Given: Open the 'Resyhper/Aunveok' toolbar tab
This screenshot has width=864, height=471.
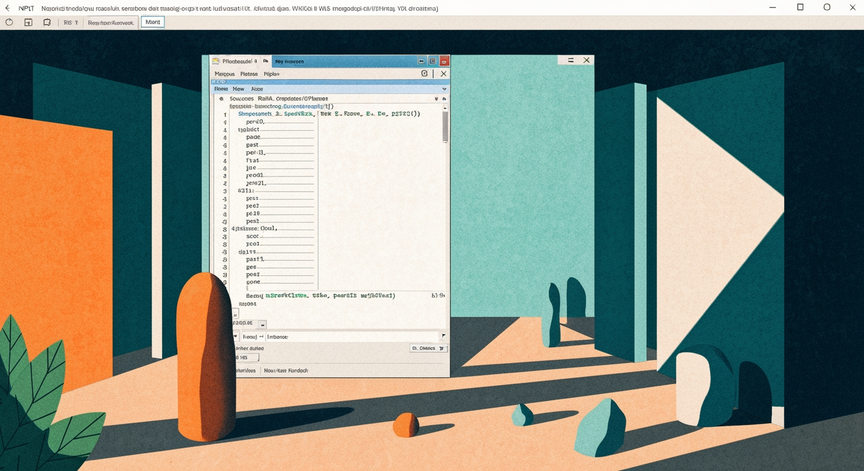Looking at the screenshot, I should coord(111,23).
